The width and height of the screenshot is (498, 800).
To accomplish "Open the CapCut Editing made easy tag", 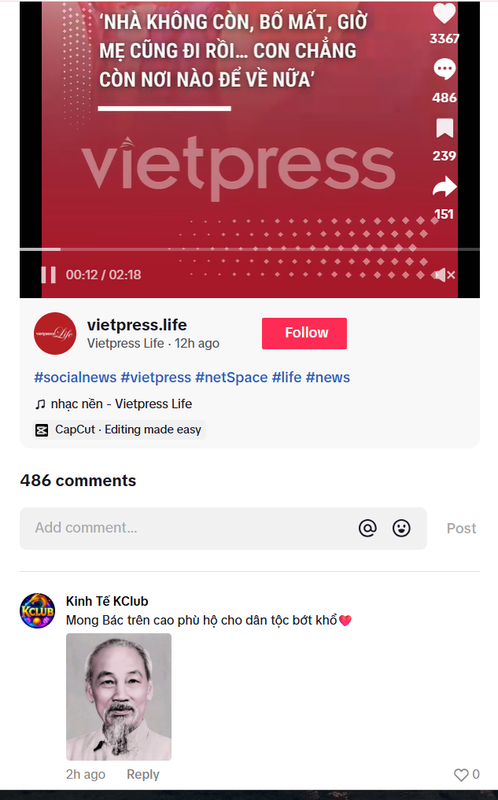I will 119,430.
